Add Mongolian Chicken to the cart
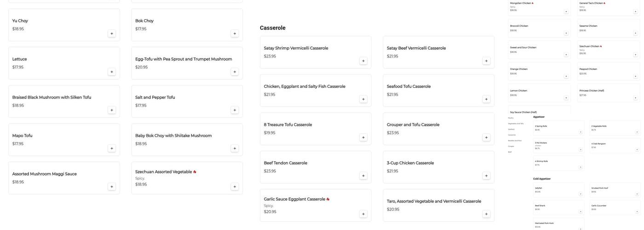The height and width of the screenshot is (230, 644). pos(566,11)
